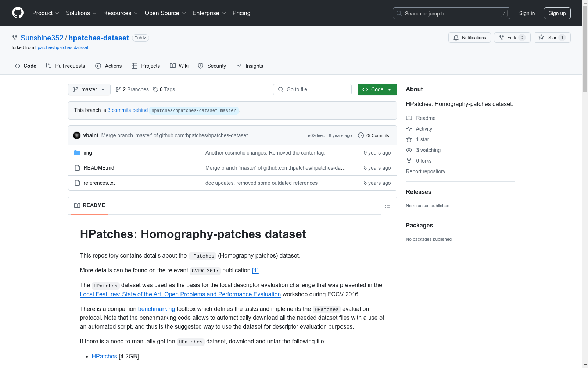Viewport: 588px width, 368px height.
Task: Click the references.txt file icon
Action: tap(77, 183)
